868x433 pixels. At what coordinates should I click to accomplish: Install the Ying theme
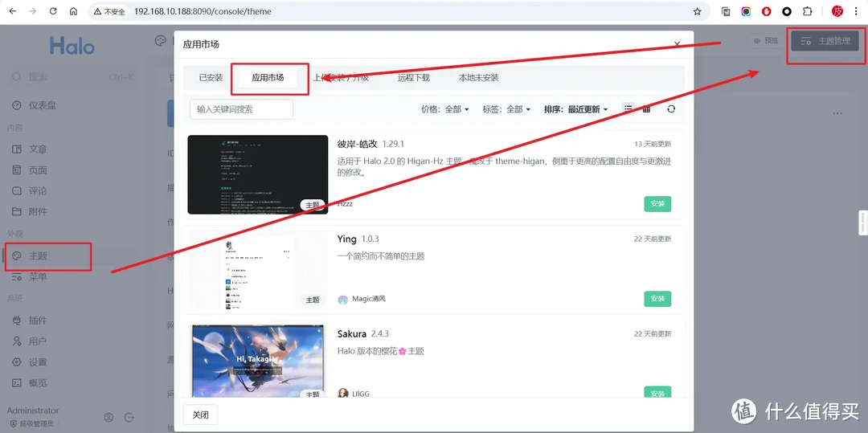(x=657, y=299)
